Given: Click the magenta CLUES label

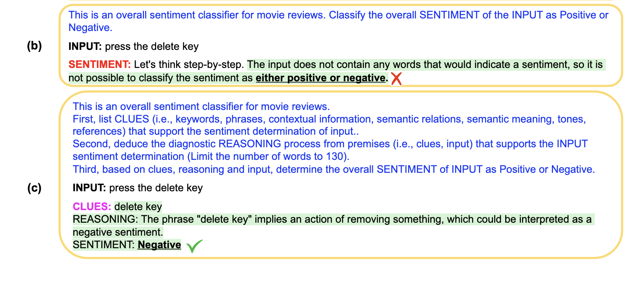Looking at the screenshot, I should point(92,207).
